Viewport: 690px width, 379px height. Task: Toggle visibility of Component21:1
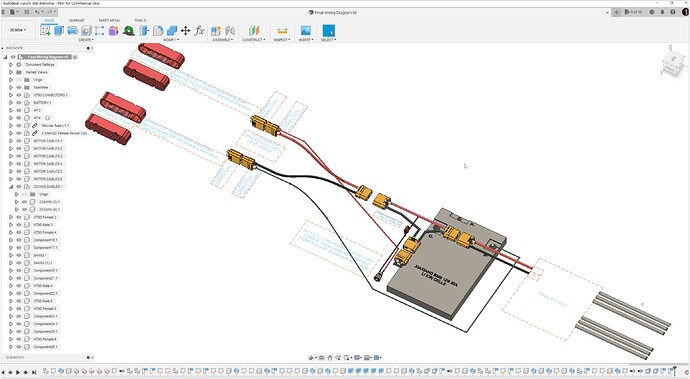tap(19, 278)
